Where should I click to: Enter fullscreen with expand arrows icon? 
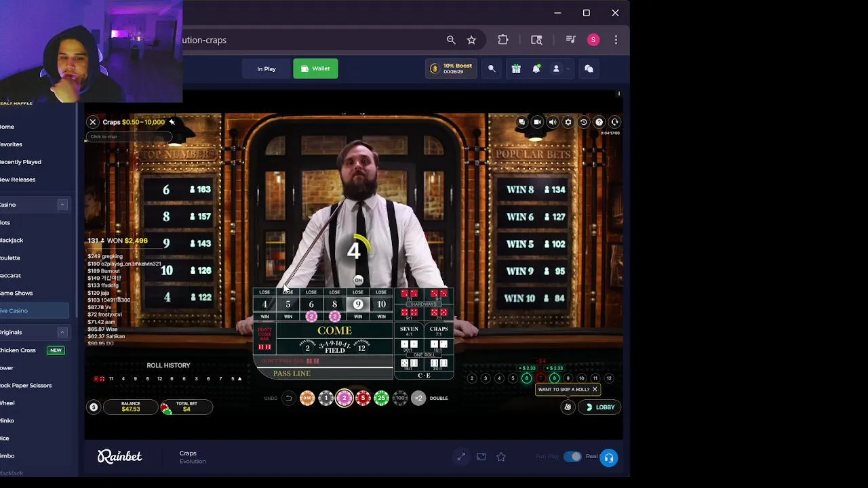click(461, 457)
